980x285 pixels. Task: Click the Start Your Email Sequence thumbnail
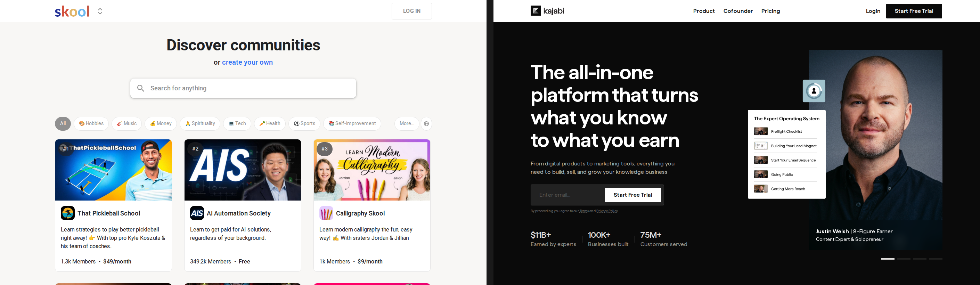pos(760,160)
